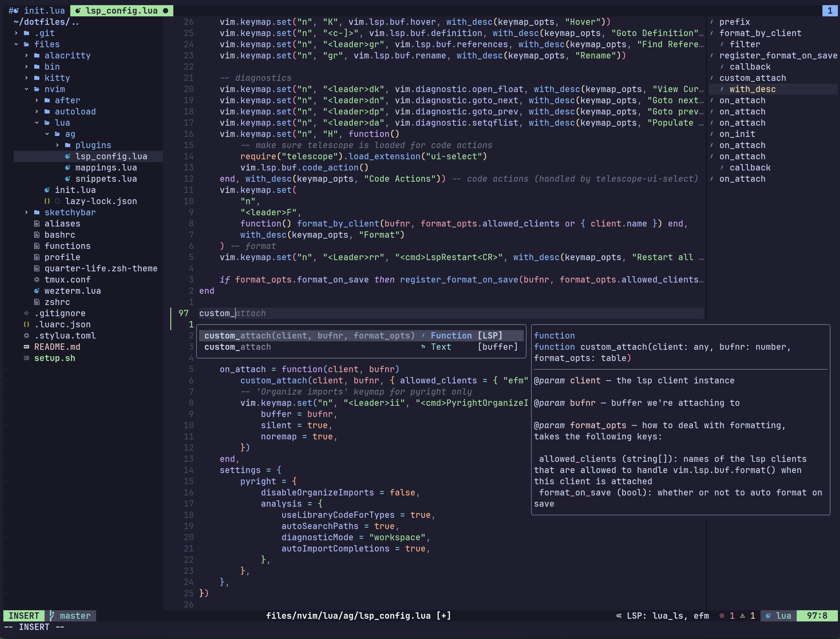The height and width of the screenshot is (639, 840).
Task: Jump to custom_attach in symbols outline
Action: (752, 78)
